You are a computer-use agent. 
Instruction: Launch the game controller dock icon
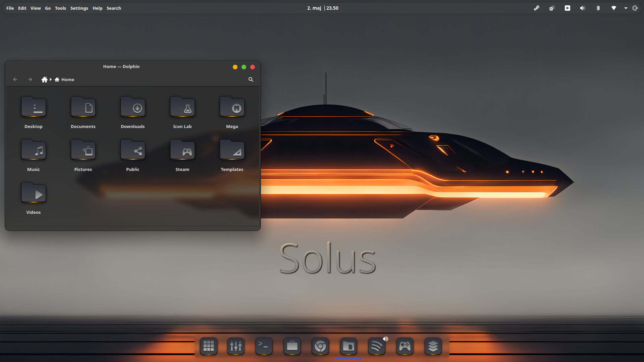point(405,346)
